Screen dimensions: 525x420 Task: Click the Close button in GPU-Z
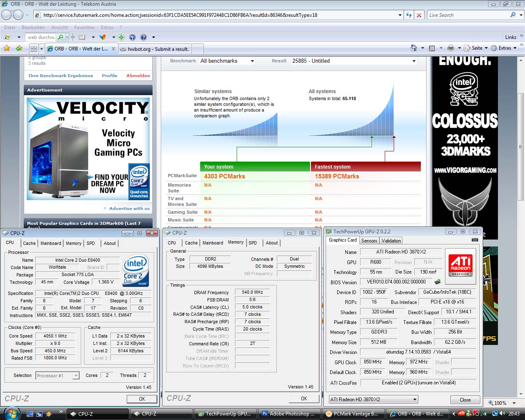pos(465,399)
